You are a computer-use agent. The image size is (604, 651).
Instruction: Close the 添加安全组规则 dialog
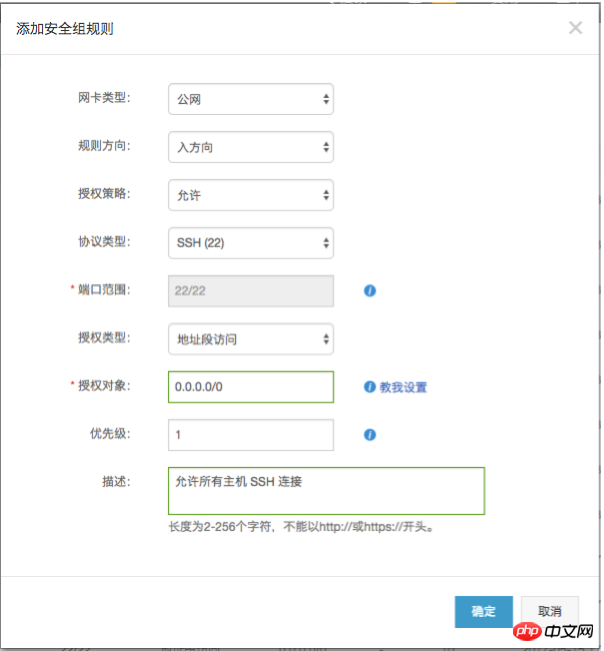(575, 28)
